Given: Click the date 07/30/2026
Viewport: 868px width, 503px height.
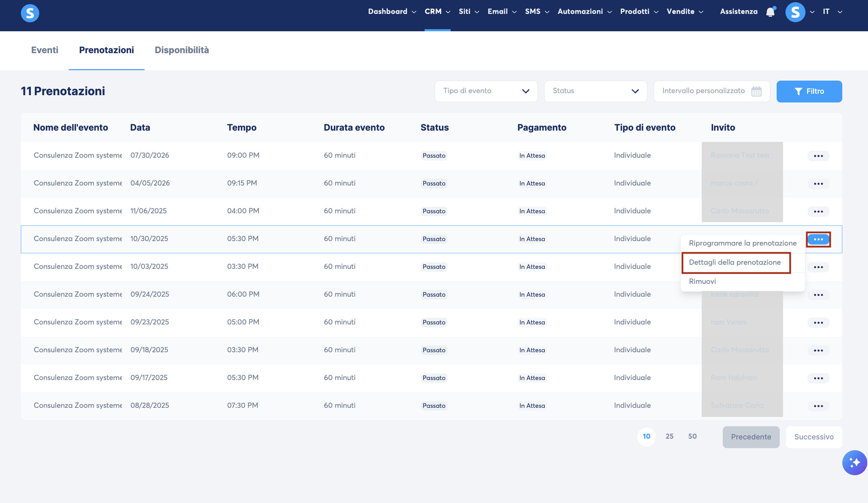Looking at the screenshot, I should click(150, 155).
